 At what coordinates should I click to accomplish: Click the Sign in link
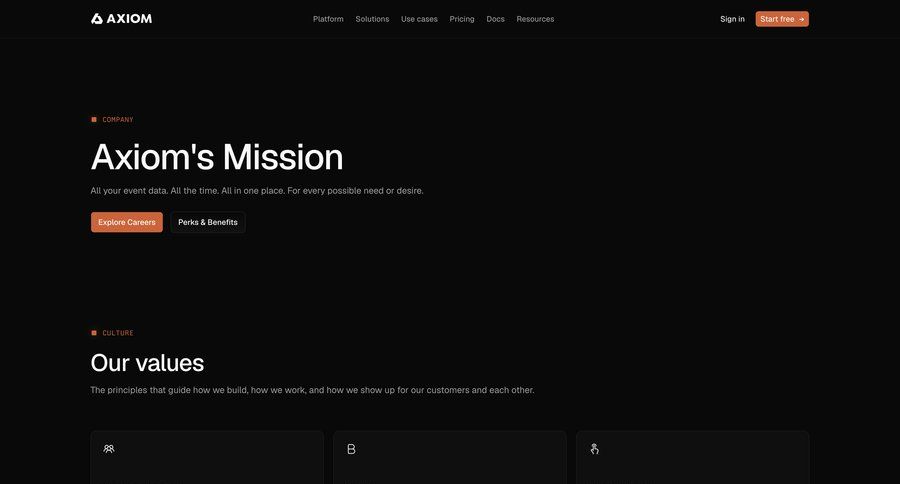pyautogui.click(x=732, y=19)
